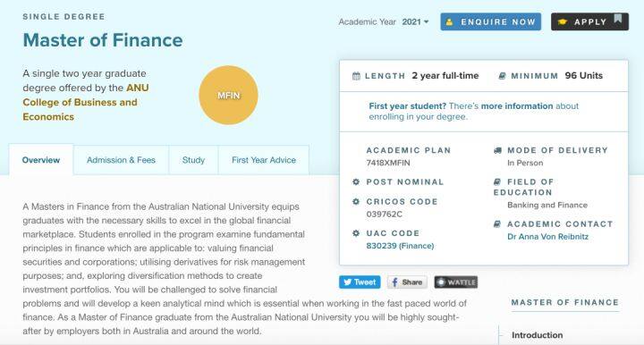Image resolution: width=644 pixels, height=345 pixels.
Task: Click the bookmark icon on Apply button
Action: (617, 19)
